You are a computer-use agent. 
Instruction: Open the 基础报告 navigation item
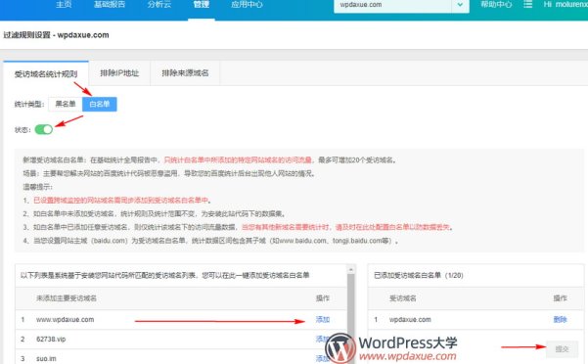110,5
